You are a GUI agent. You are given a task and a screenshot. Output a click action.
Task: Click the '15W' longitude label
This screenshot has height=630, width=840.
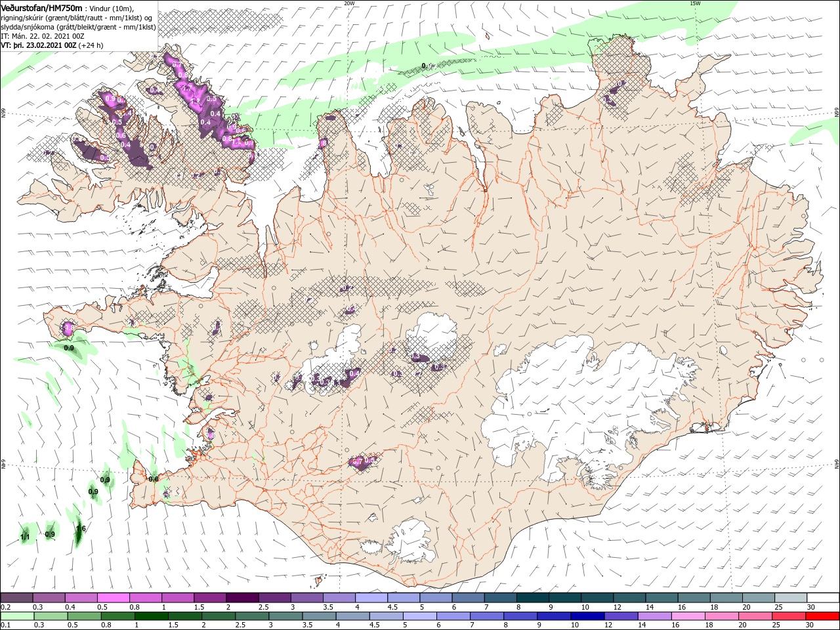(695, 3)
